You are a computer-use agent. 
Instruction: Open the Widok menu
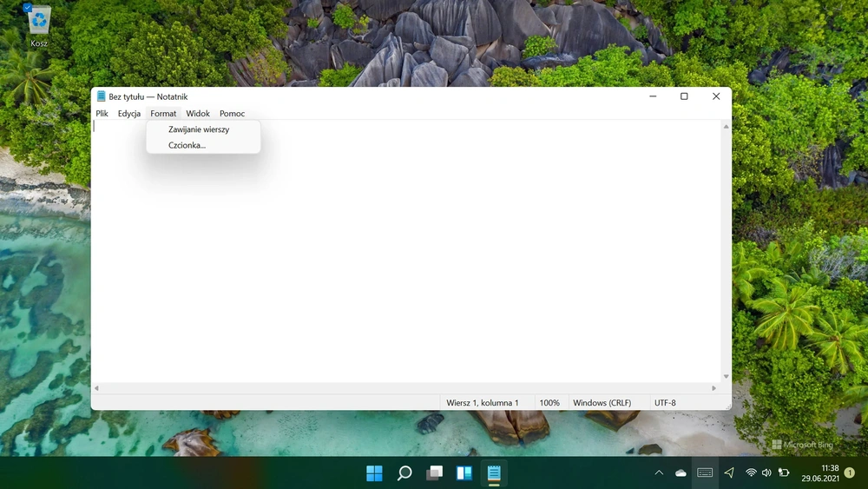click(x=198, y=114)
